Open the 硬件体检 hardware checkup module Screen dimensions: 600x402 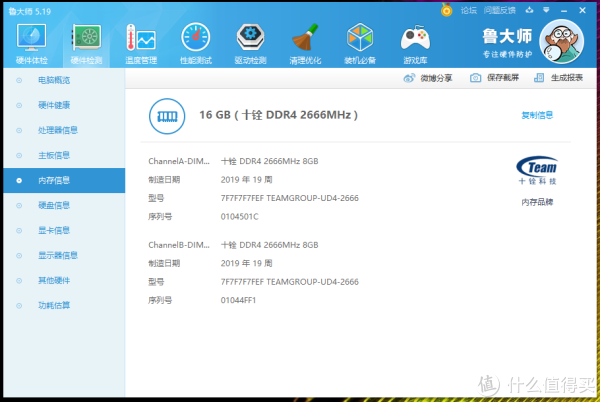click(31, 44)
